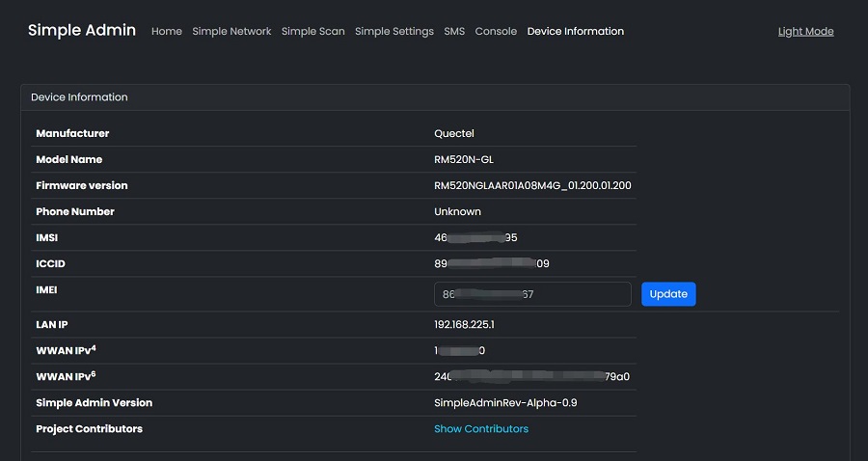This screenshot has width=868, height=461.
Task: Navigate to Simple Settings
Action: (394, 32)
